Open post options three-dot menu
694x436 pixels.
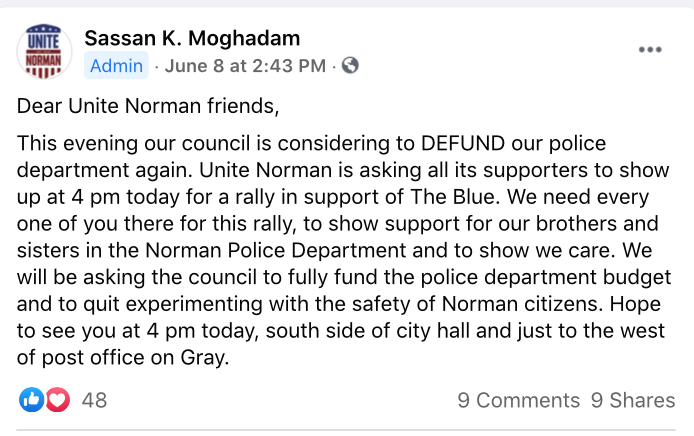click(650, 50)
